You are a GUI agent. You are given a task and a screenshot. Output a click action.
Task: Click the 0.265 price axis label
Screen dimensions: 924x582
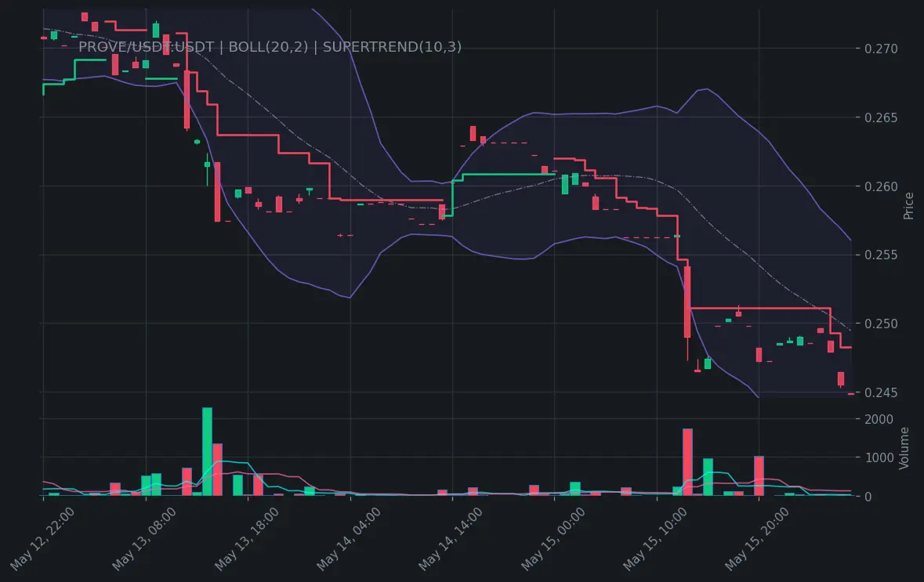click(x=881, y=117)
